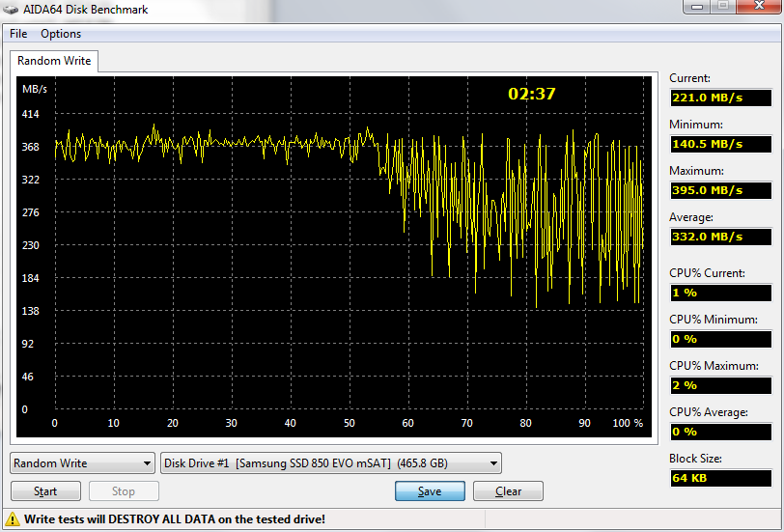
Task: Click the 100 % label on X axis
Action: click(x=628, y=423)
